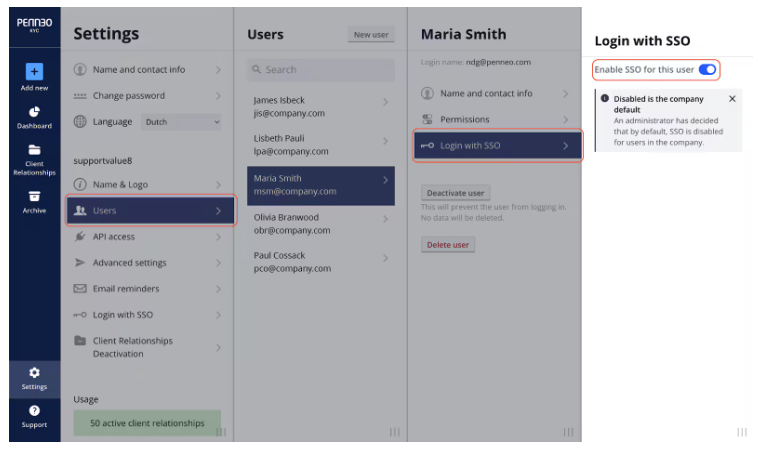Click the Login with SSO panel resize handle
The height and width of the screenshot is (450, 781).
click(x=742, y=432)
